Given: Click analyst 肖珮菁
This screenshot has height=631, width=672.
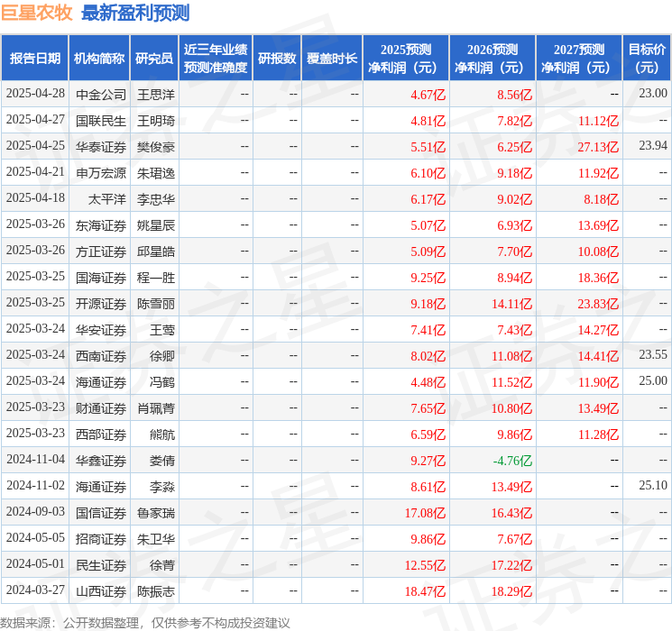Looking at the screenshot, I should (x=156, y=408).
